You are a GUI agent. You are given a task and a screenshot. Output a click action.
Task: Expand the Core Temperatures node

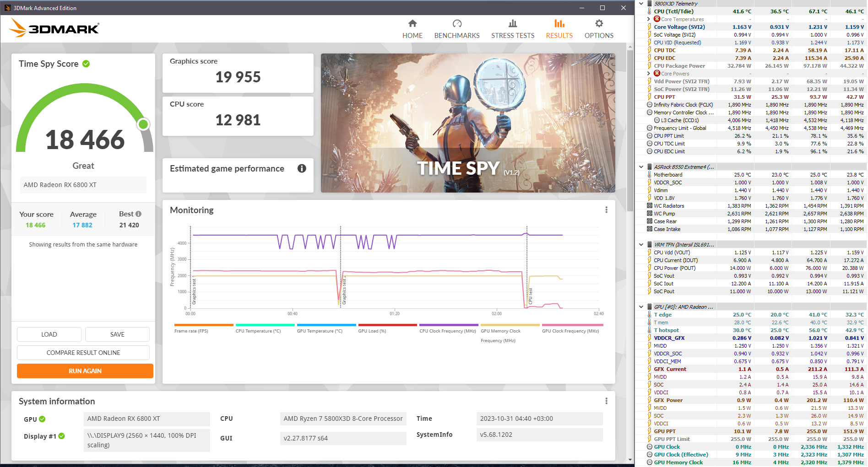(x=648, y=19)
